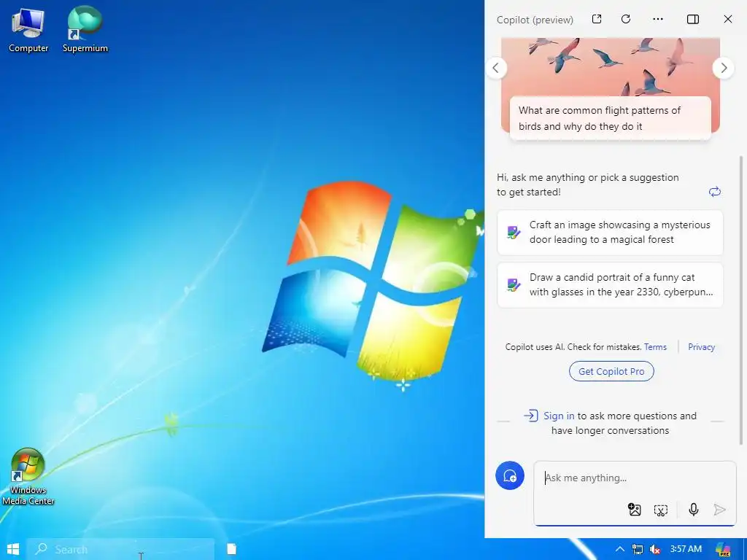Expand hidden system tray icons
The width and height of the screenshot is (747, 560).
619,550
